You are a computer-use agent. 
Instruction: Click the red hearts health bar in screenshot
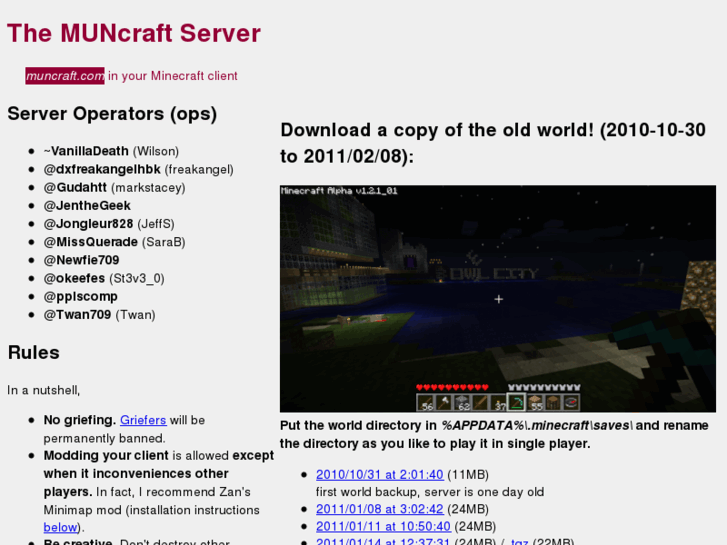tap(452, 387)
